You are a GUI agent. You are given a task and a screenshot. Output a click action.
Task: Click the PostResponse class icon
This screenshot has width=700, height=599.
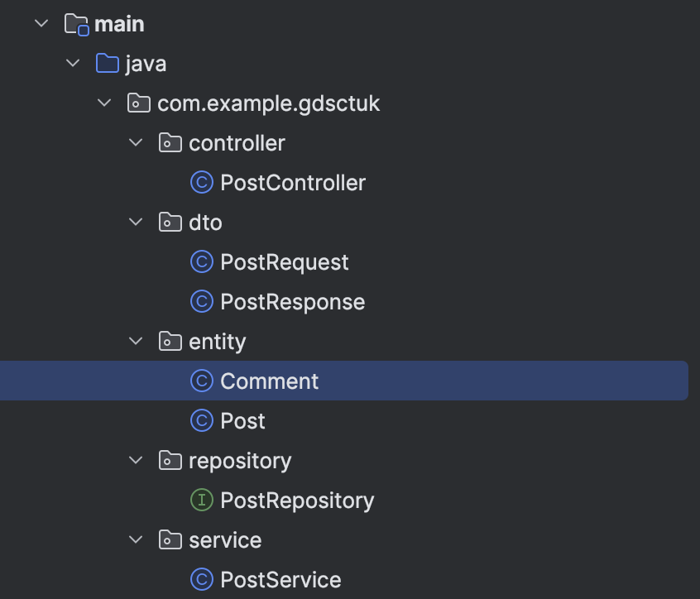tap(202, 302)
